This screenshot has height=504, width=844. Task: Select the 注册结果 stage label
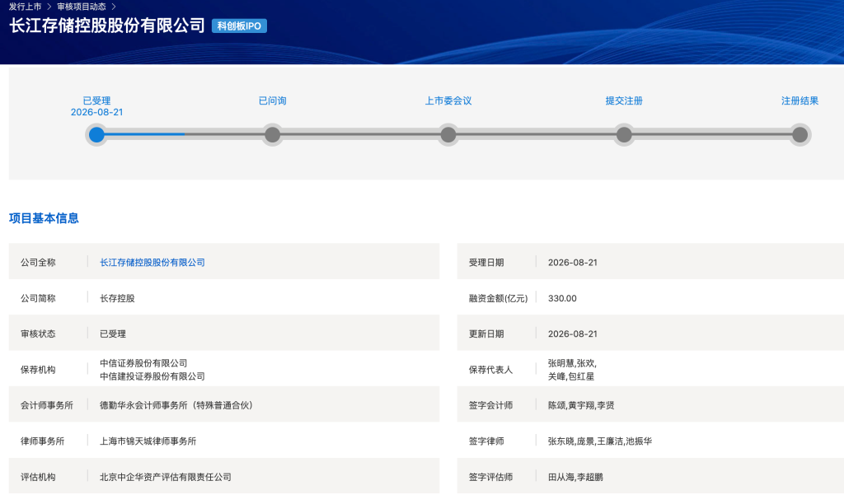coord(799,100)
